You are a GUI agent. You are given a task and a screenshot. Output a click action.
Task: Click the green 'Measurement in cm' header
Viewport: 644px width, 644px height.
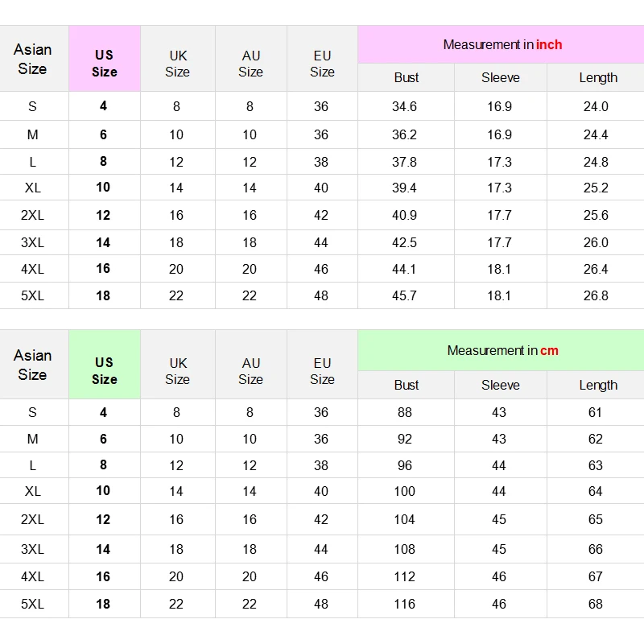click(x=501, y=350)
